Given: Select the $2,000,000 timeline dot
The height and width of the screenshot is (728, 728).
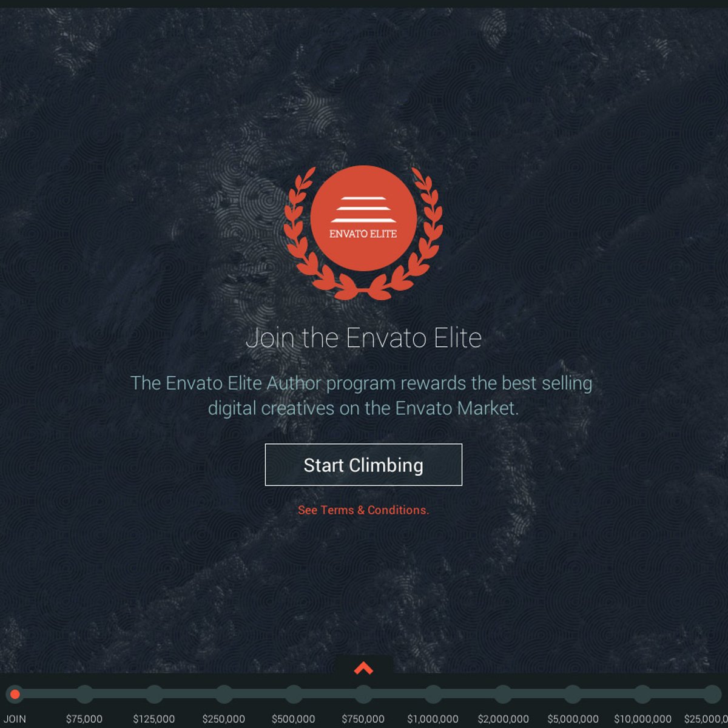Looking at the screenshot, I should point(503,694).
